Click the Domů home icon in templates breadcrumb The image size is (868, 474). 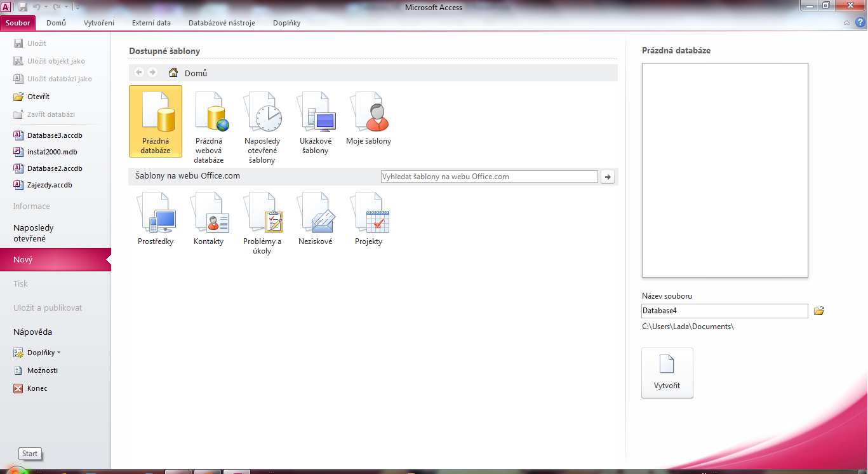[x=173, y=73]
